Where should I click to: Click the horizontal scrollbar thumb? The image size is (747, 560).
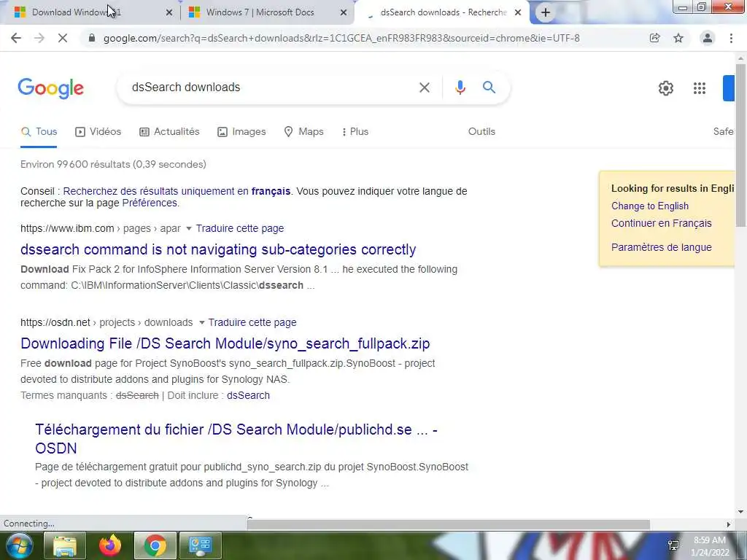449,524
